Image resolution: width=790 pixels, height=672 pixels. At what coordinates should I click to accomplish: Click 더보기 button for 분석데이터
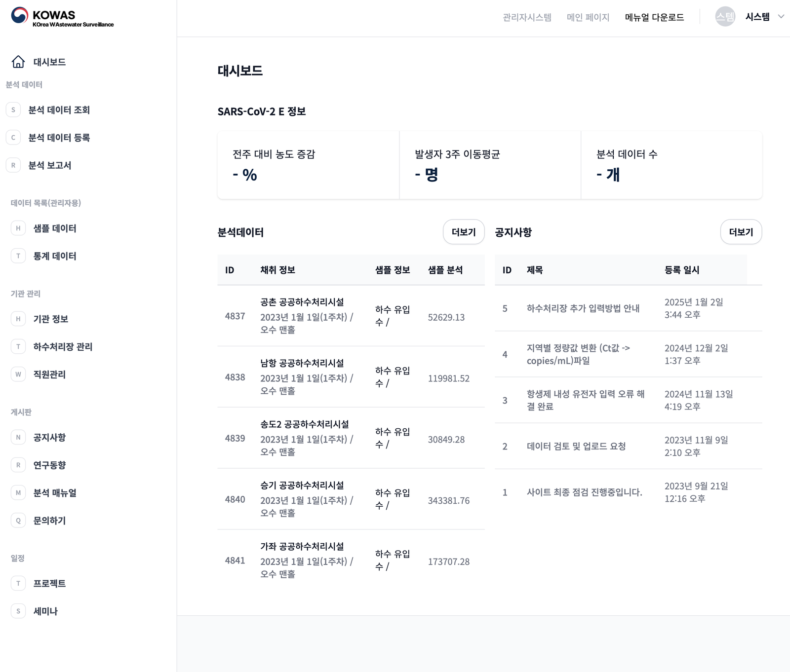pyautogui.click(x=464, y=232)
